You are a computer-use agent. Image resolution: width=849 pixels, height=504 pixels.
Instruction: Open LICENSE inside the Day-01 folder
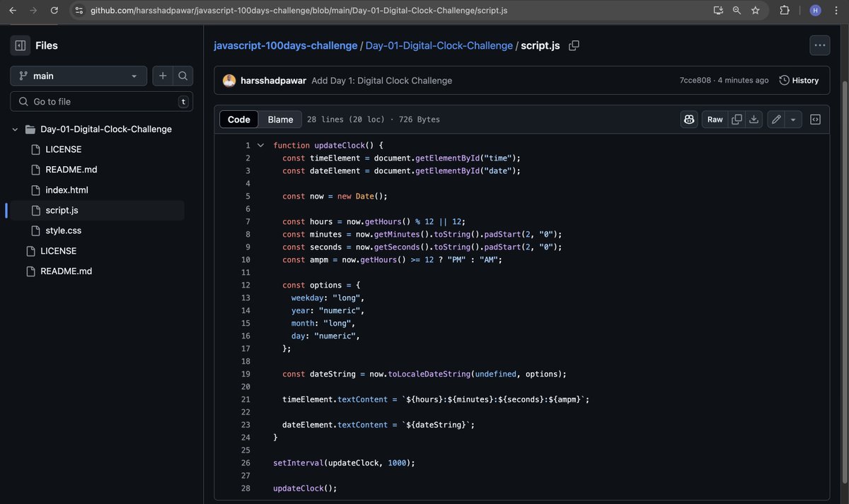64,149
